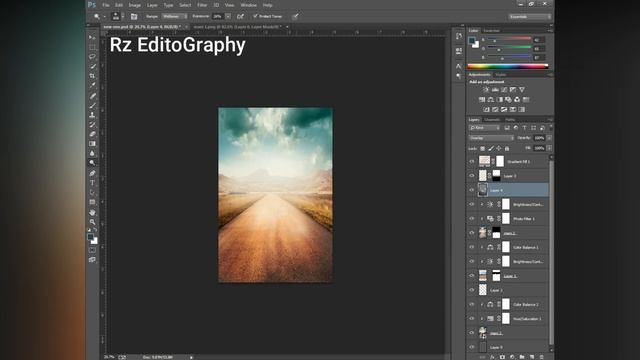The image size is (640, 360).
Task: Add a Curves adjustment
Action: click(504, 90)
